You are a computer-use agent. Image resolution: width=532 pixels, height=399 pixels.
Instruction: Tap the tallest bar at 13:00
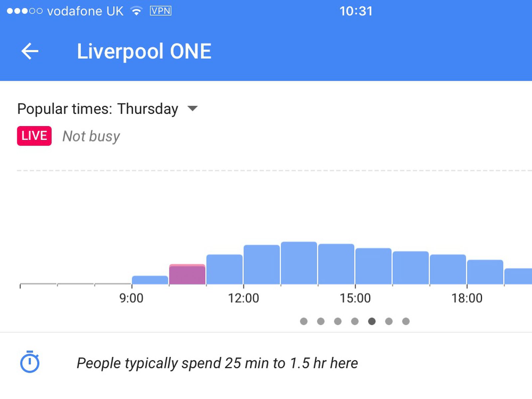point(299,263)
